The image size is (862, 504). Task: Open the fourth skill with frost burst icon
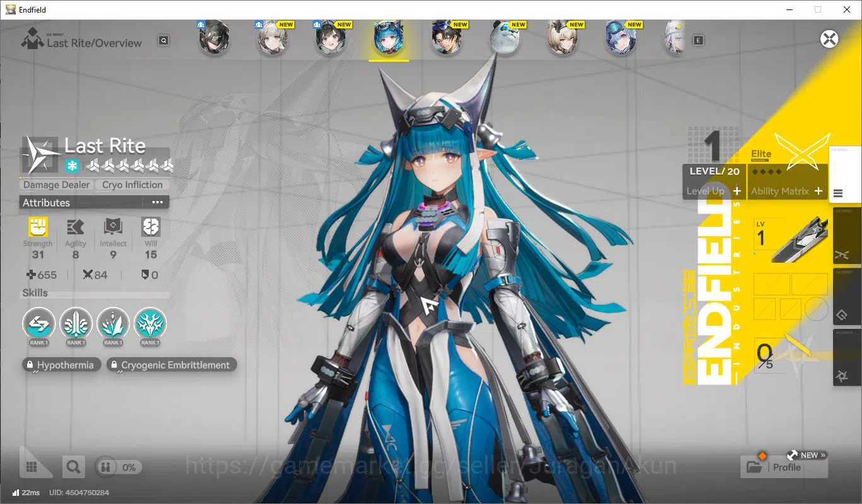[150, 324]
